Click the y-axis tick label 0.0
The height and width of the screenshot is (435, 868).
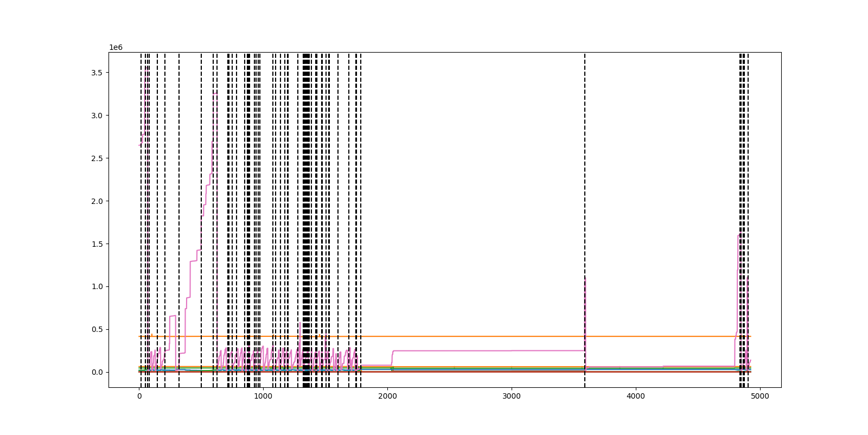tap(97, 373)
